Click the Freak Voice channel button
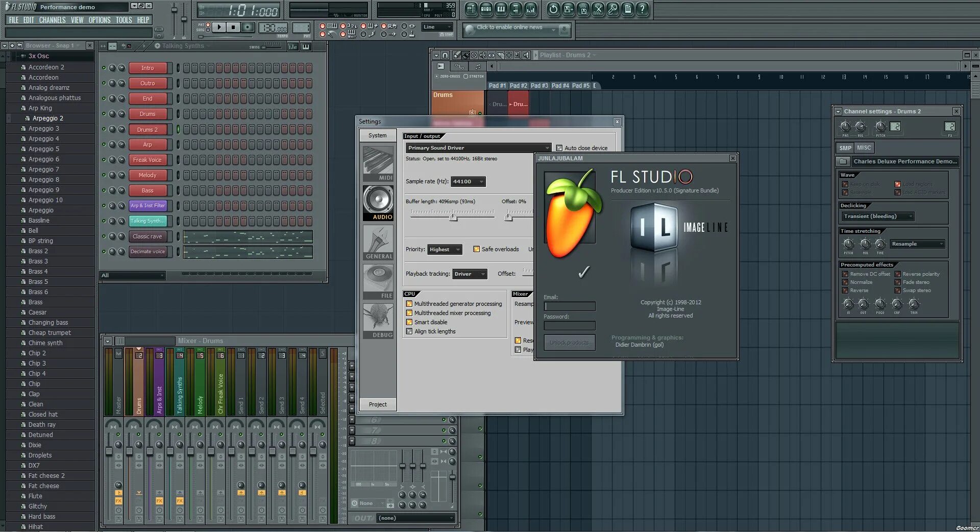 [148, 160]
